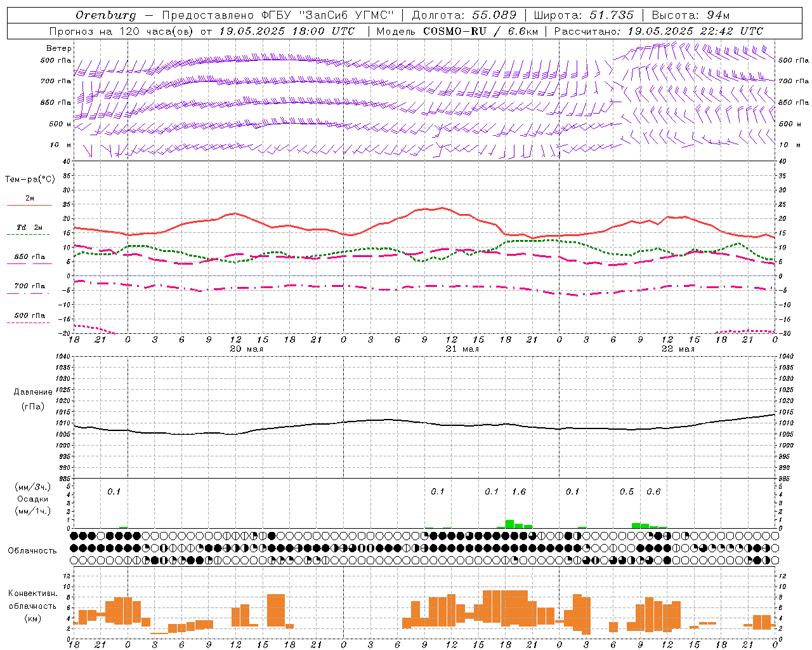This screenshot has width=812, height=650.
Task: Click the "Ветер" wind panel label
Action: (x=58, y=48)
